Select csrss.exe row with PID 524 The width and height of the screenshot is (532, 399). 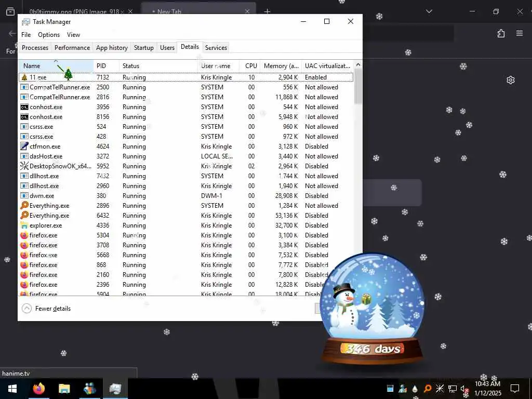186,127
